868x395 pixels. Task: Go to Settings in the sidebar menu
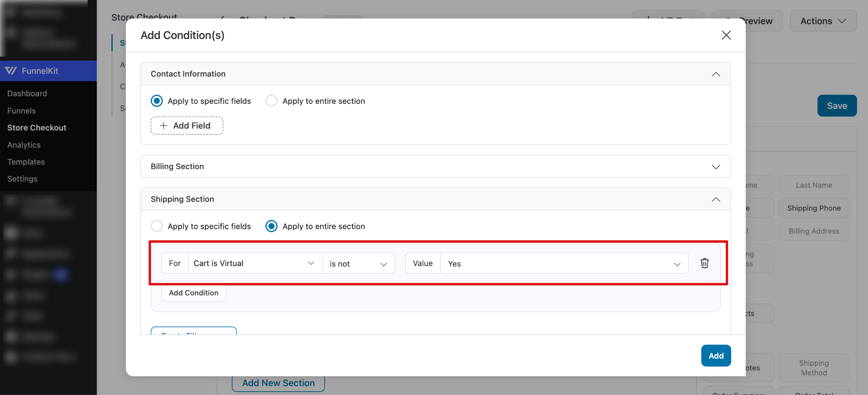(x=22, y=178)
